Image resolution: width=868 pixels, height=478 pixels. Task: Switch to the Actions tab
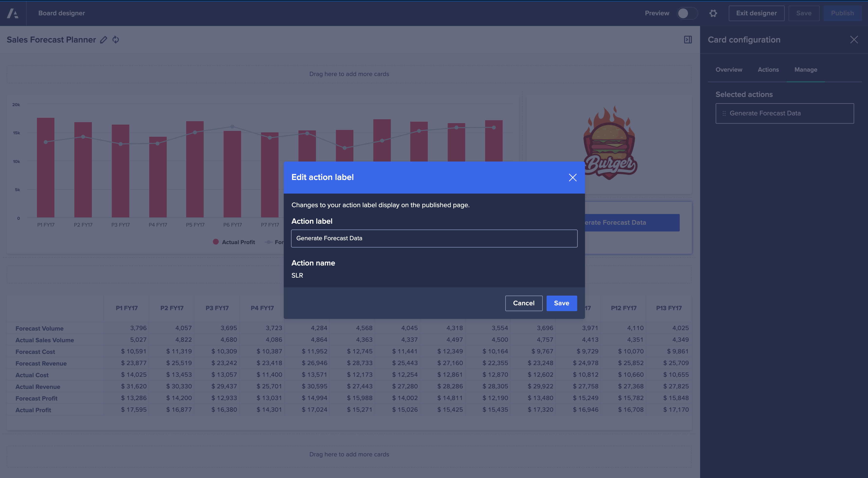768,70
